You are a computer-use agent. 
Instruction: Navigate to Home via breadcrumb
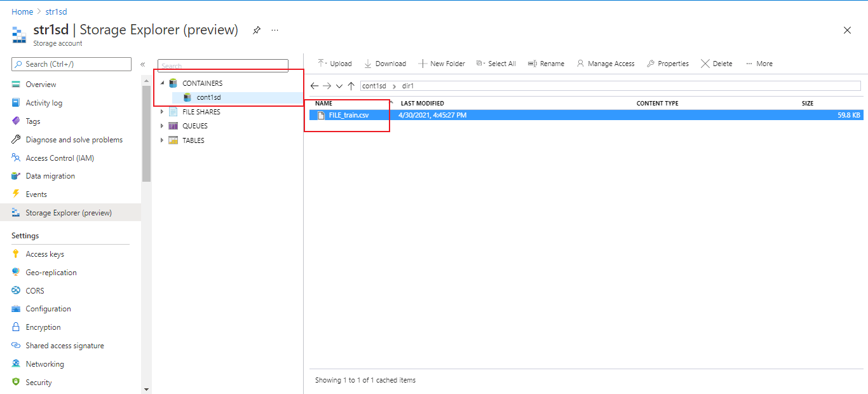[22, 11]
